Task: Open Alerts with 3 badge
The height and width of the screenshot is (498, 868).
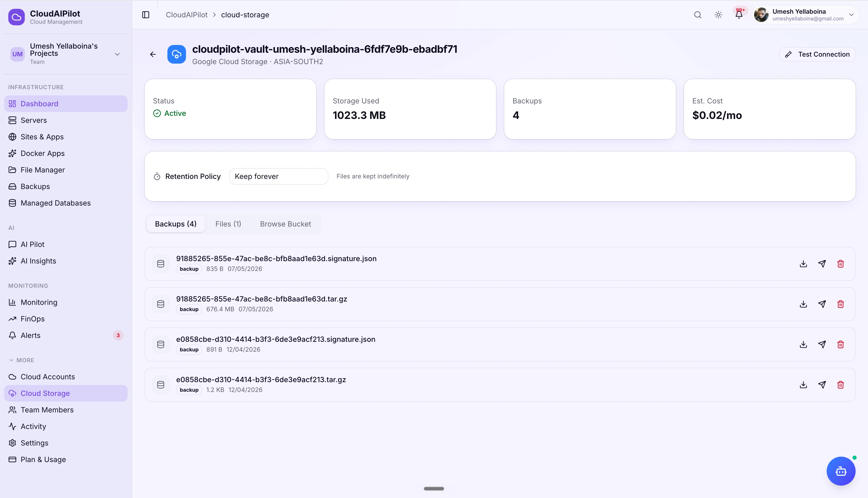Action: [x=66, y=335]
